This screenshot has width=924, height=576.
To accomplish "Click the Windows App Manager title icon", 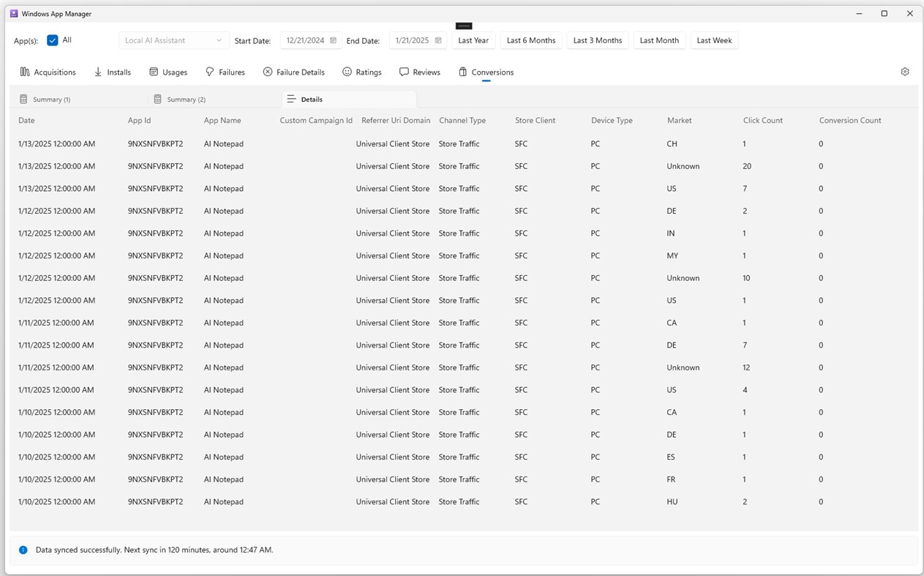I will point(14,13).
